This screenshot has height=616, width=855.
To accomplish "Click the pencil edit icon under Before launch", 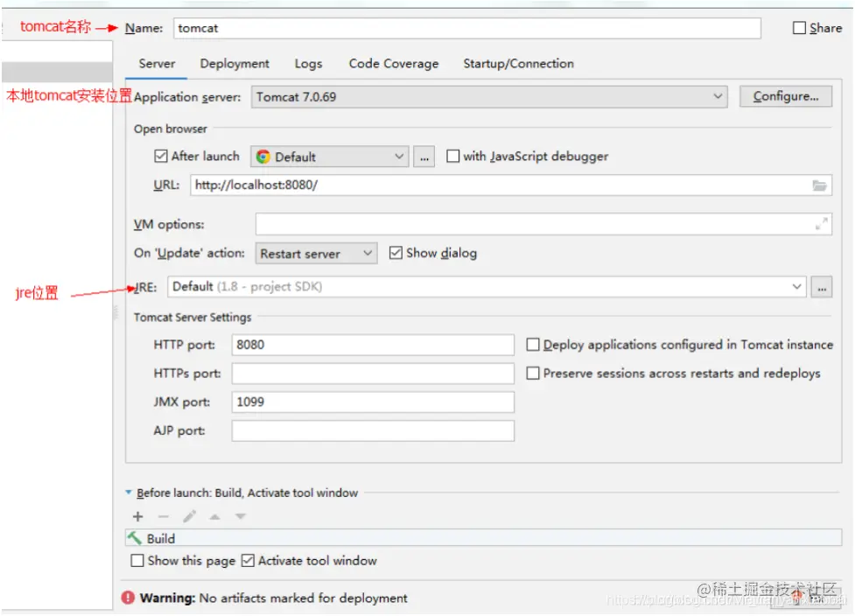I will (189, 516).
